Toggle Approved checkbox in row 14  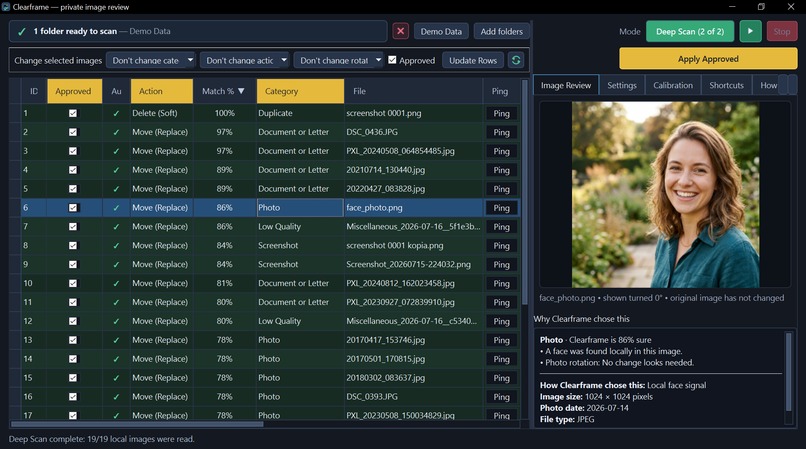[x=73, y=359]
